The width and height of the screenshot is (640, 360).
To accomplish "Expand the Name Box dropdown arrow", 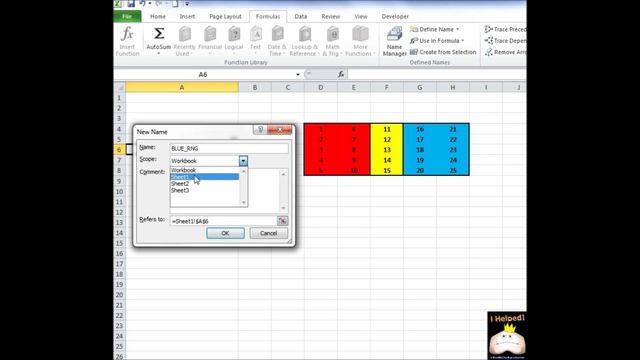I will [x=298, y=74].
